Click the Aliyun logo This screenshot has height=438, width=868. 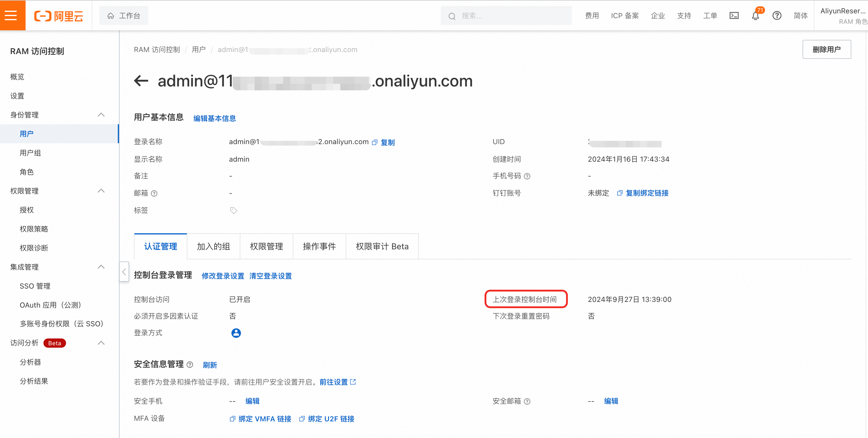59,16
